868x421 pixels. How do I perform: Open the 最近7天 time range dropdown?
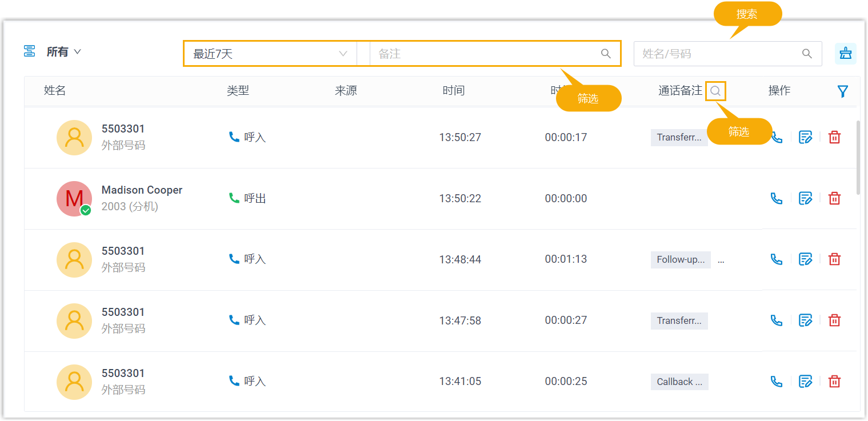pos(270,54)
